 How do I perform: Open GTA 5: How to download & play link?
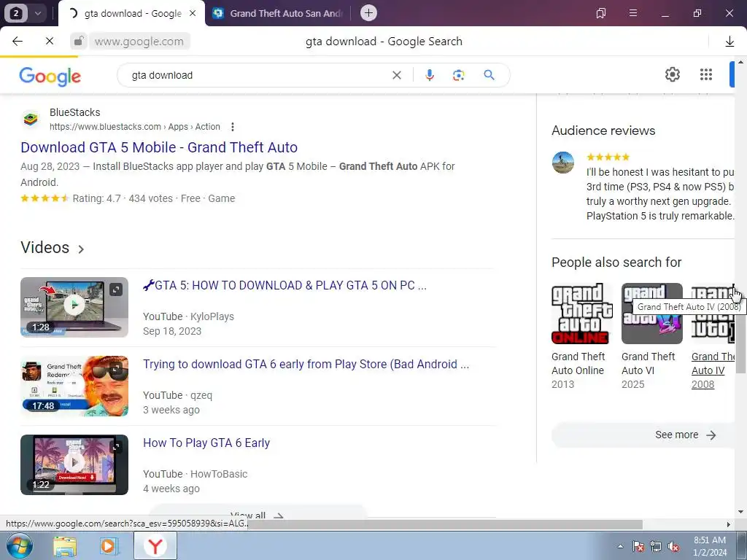285,285
